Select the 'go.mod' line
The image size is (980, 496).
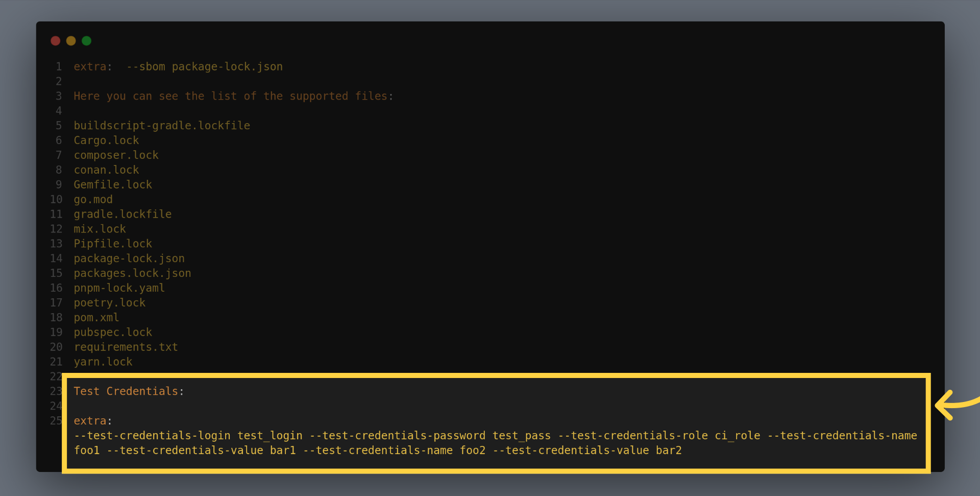tap(93, 200)
